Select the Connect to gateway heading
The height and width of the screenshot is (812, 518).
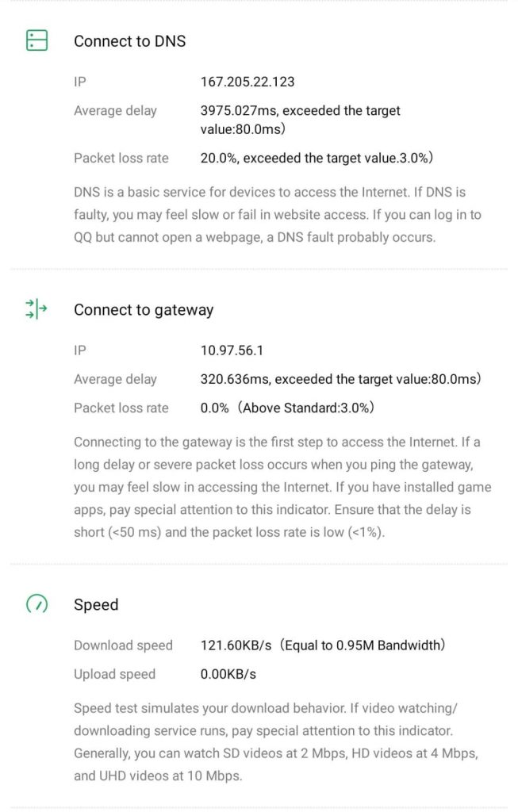pyautogui.click(x=144, y=310)
